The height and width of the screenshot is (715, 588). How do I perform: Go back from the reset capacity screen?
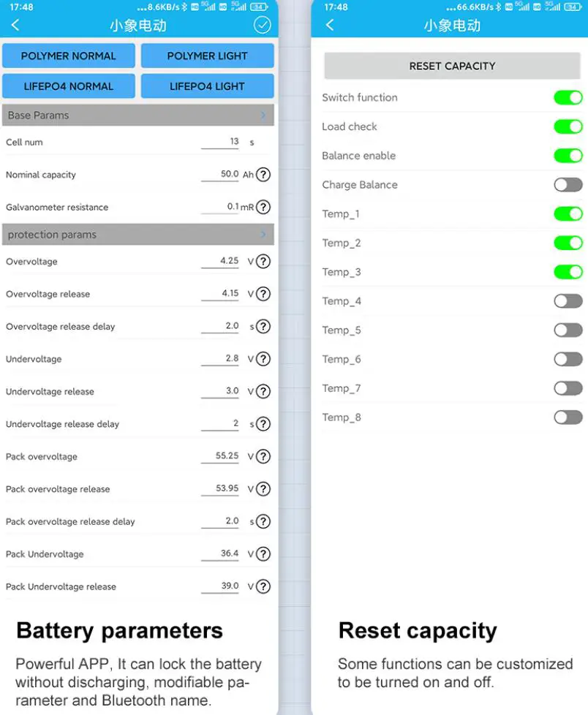click(330, 26)
